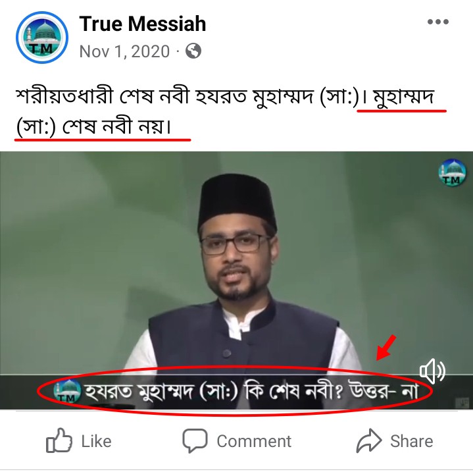Click the thumbs-up Like icon
This screenshot has height=476, width=473.
[59, 440]
